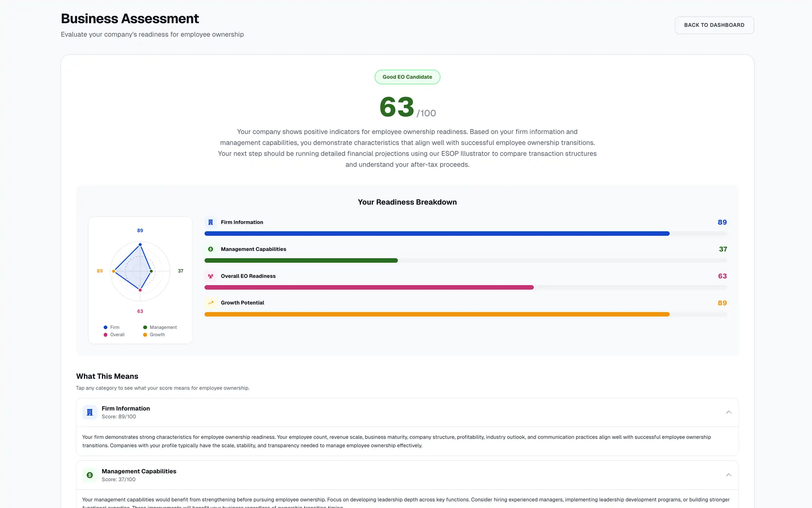The image size is (812, 508).
Task: Click the Growth Potential trend arrow icon
Action: tap(210, 303)
